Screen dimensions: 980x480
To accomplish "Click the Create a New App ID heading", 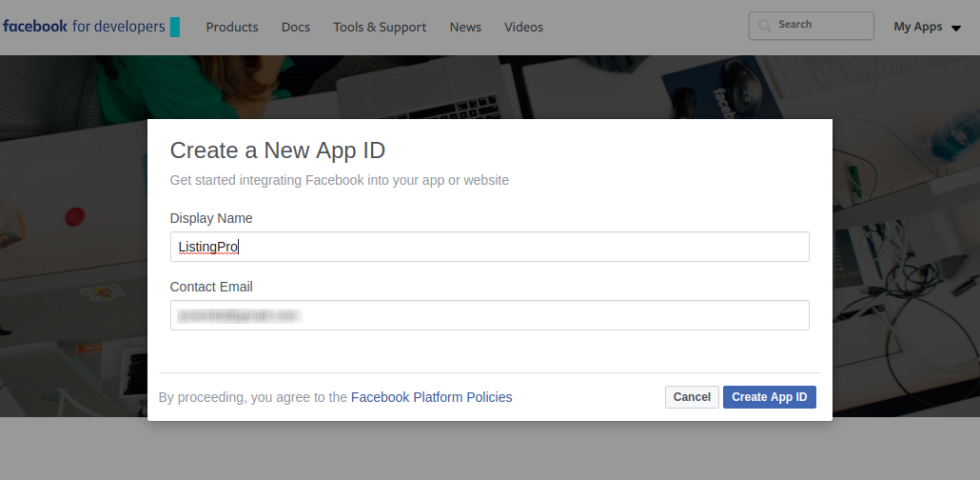I will tap(278, 150).
